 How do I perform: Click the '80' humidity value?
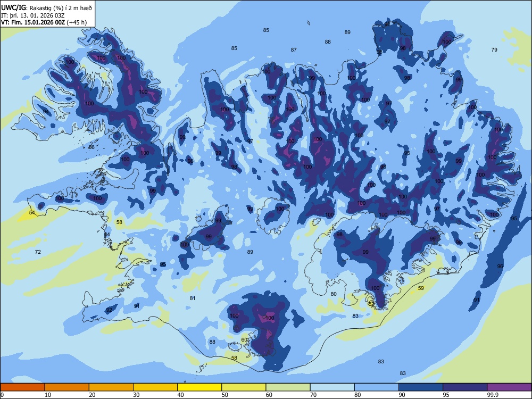334,294
